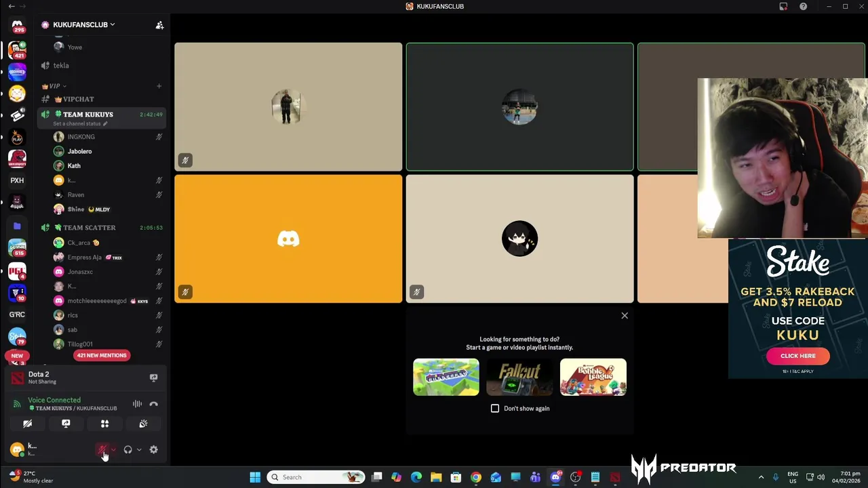The image size is (868, 488).
Task: Open File Explorer from taskbar
Action: 436,477
